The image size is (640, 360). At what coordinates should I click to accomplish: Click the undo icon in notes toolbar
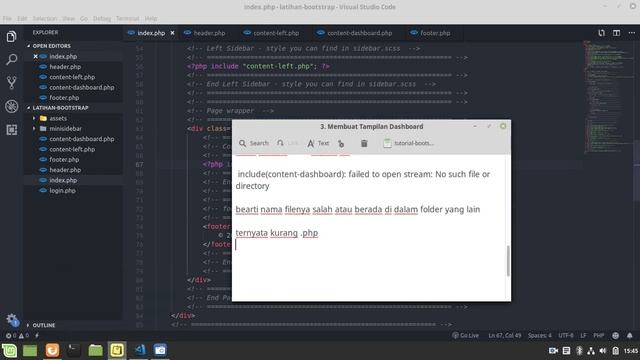(x=280, y=143)
